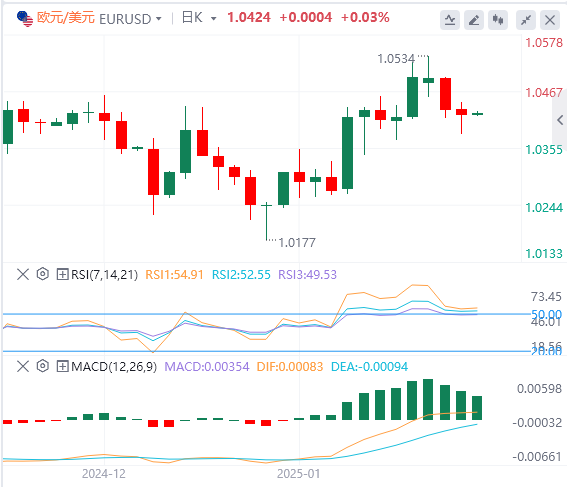Screen dimensions: 567x487
Task: Remove the MACD indicator with X
Action: 23,366
